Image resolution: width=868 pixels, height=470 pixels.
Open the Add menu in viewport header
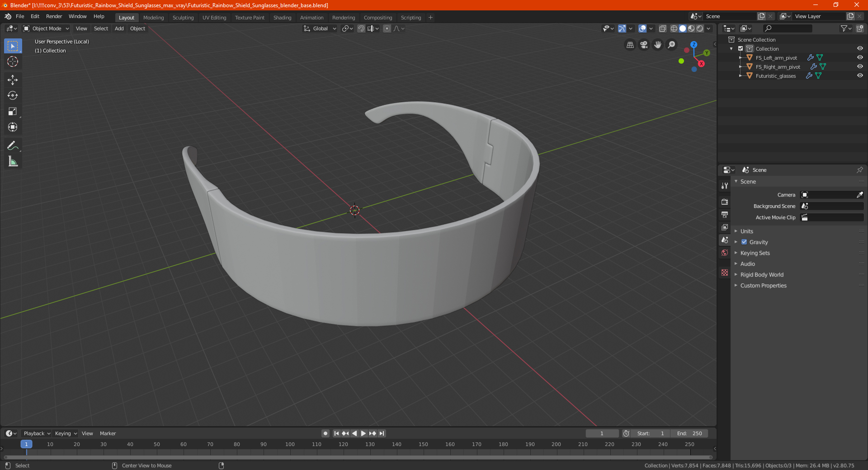pos(119,28)
